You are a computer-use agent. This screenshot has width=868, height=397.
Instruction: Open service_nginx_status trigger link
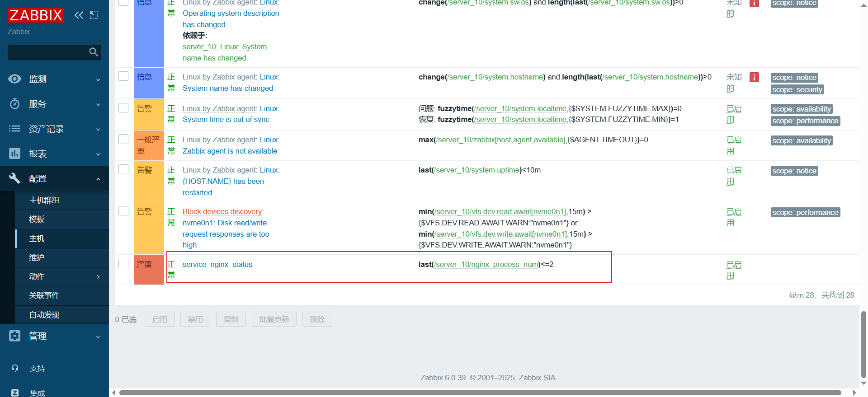click(x=217, y=265)
